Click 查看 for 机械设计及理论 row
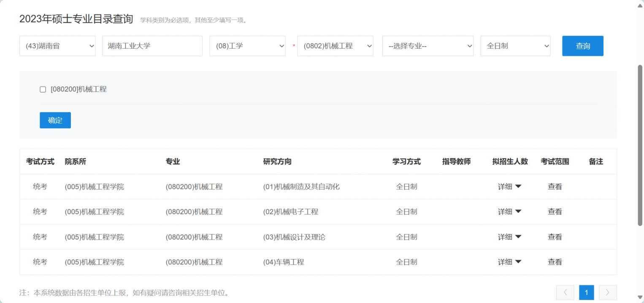The height and width of the screenshot is (303, 644). (555, 237)
